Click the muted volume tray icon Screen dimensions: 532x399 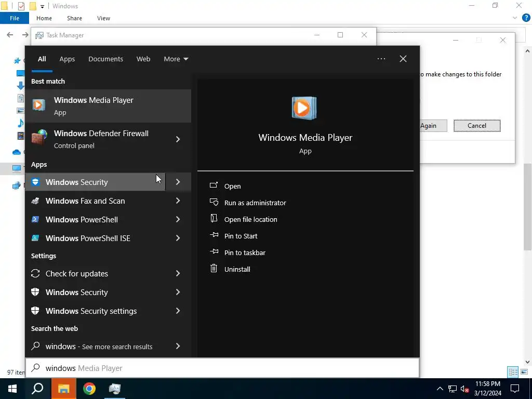click(465, 389)
